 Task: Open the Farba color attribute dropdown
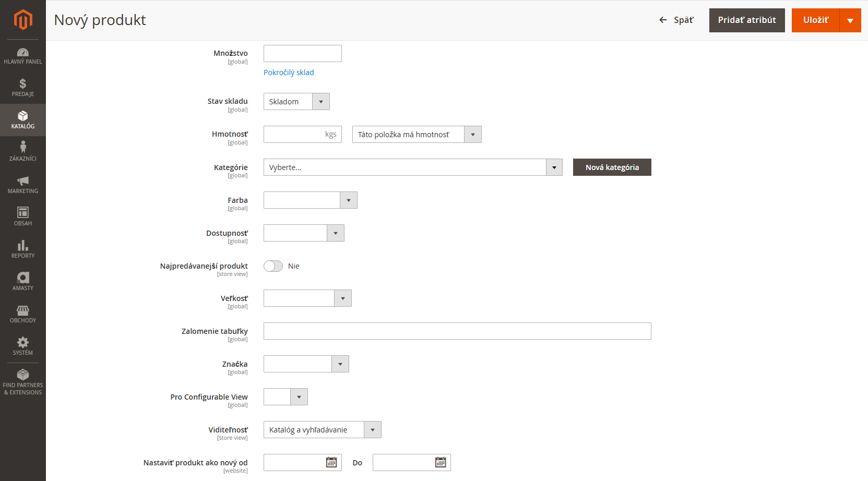(310, 200)
